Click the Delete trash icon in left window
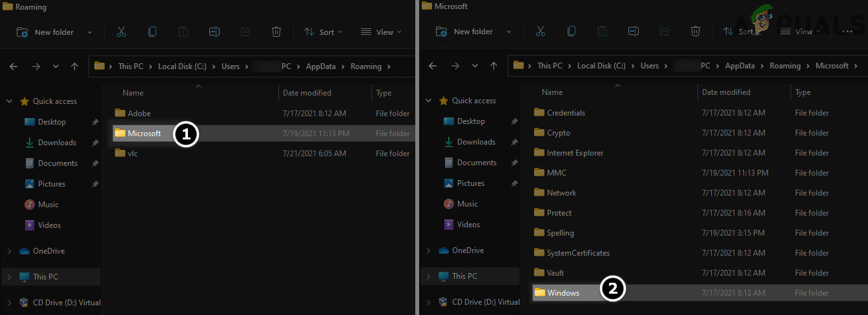This screenshot has width=868, height=315. pyautogui.click(x=276, y=32)
